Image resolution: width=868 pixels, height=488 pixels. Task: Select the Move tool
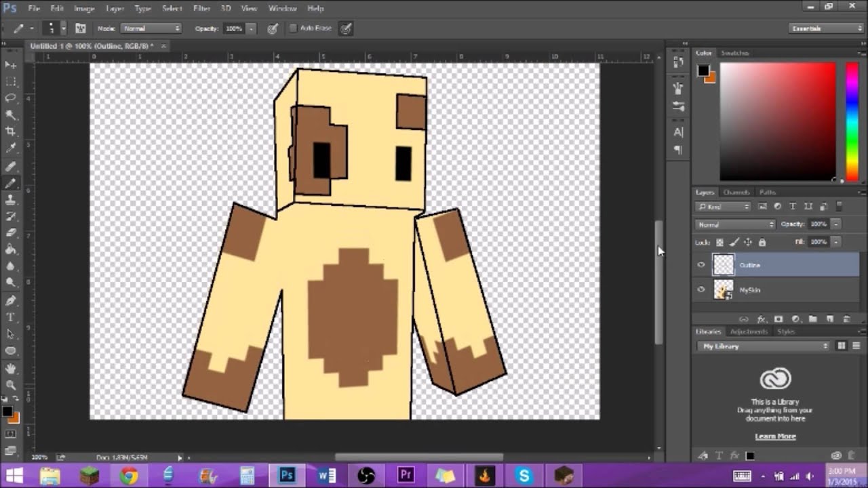coord(10,64)
